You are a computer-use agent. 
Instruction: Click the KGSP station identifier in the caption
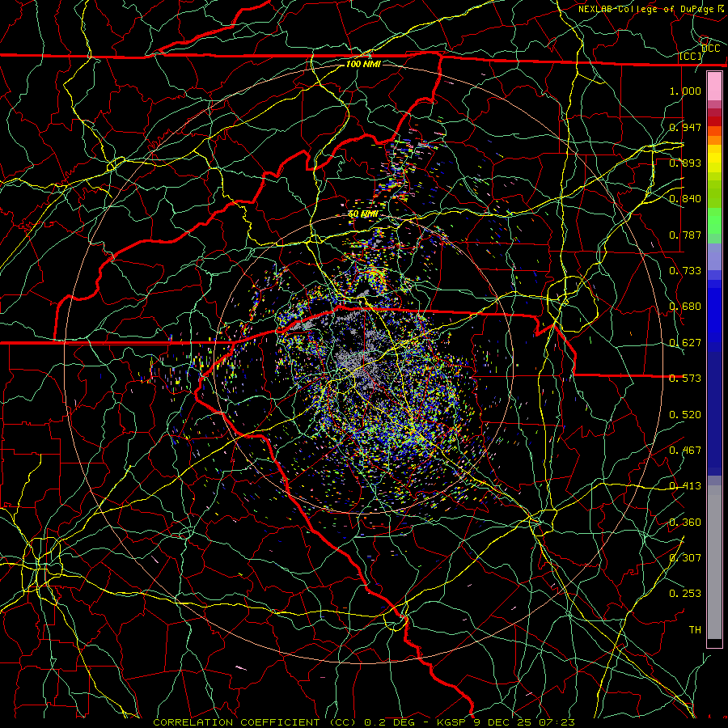click(453, 722)
